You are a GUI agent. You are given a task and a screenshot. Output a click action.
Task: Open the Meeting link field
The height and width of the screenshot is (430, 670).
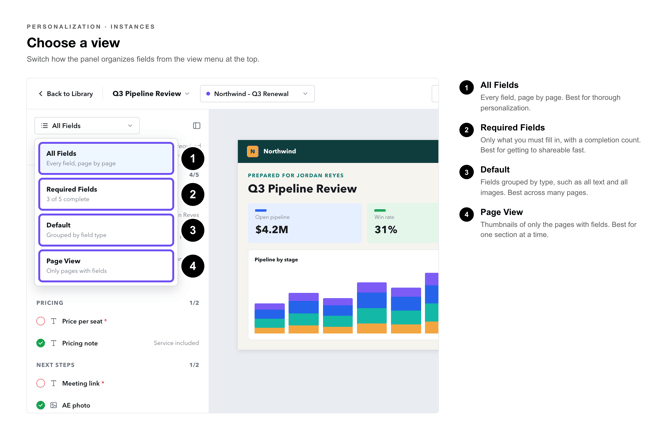point(118,383)
